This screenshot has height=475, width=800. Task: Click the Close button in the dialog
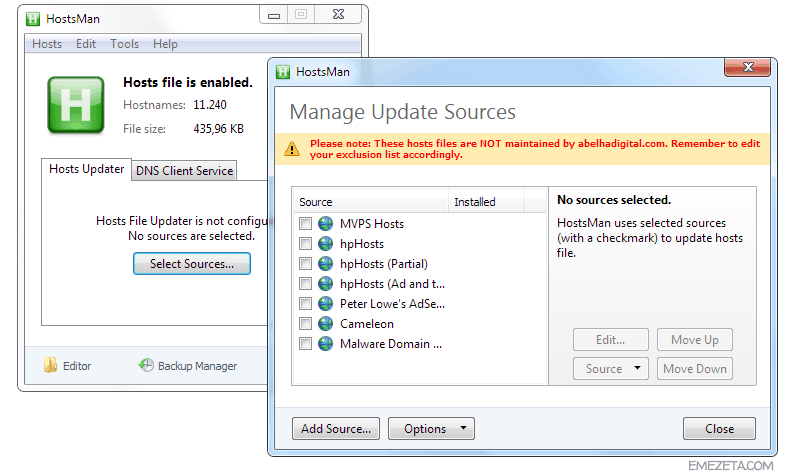point(719,429)
